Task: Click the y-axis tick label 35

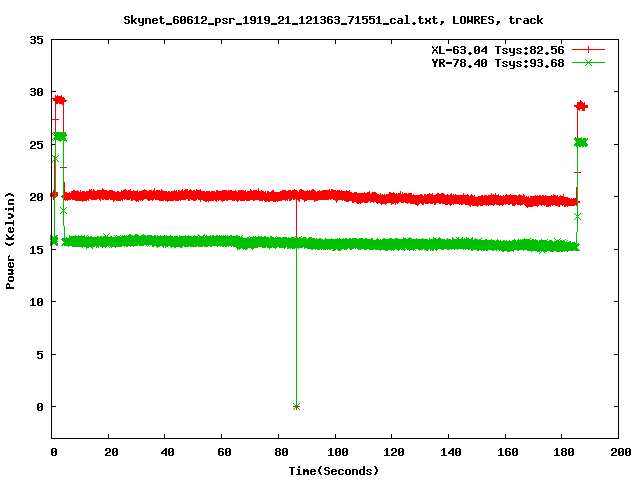Action: [36, 40]
